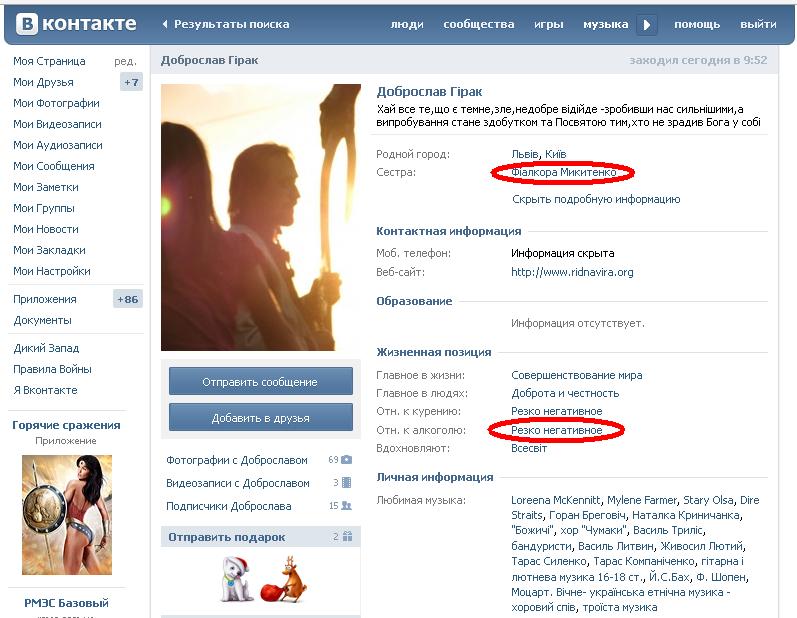
Task: Open Мои Фотографии
Action: [56, 103]
